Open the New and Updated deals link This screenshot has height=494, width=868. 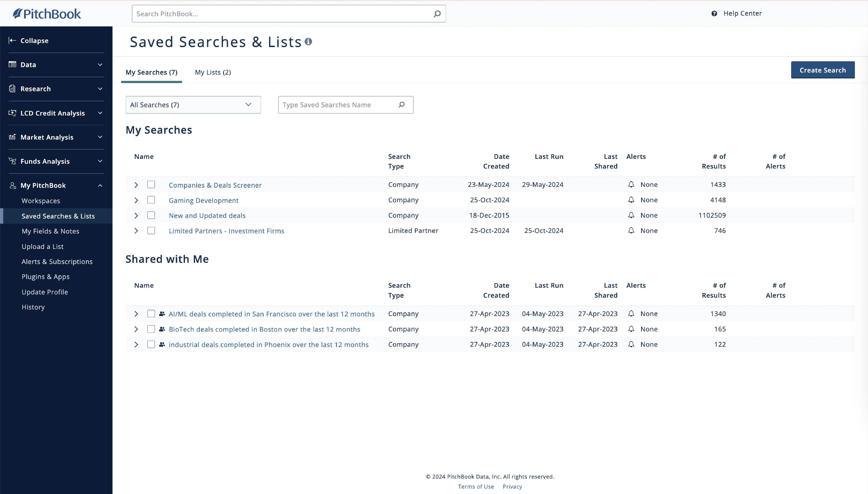click(x=207, y=215)
